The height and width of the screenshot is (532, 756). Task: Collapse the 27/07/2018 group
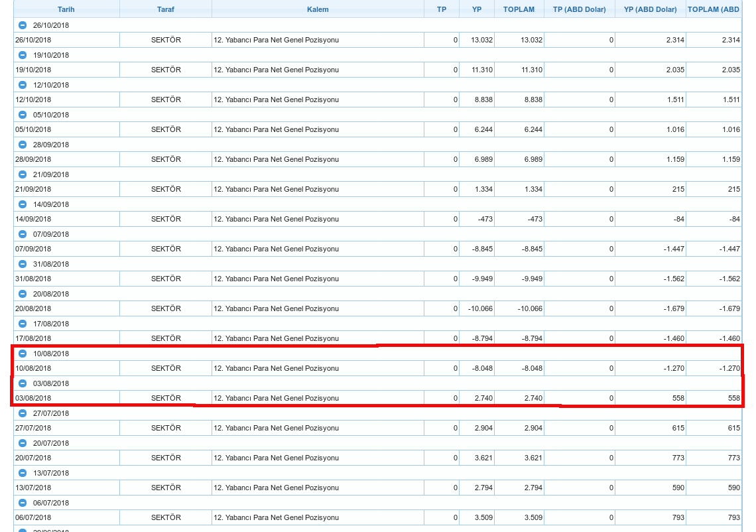pos(22,413)
